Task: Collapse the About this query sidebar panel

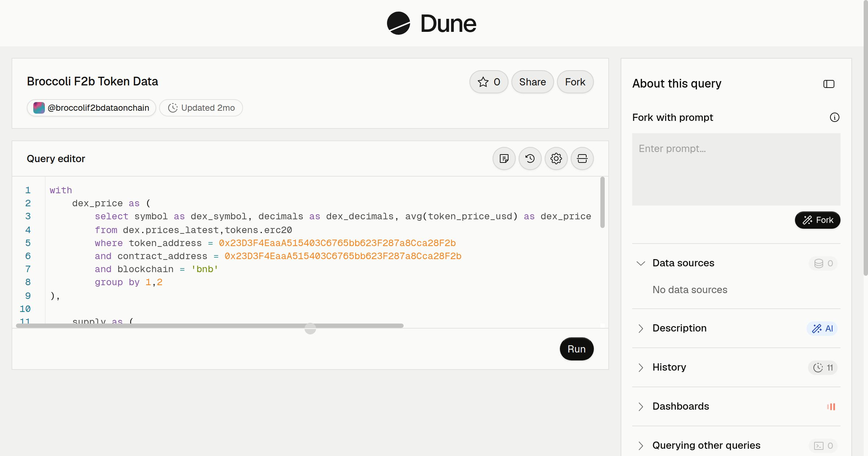Action: tap(829, 84)
